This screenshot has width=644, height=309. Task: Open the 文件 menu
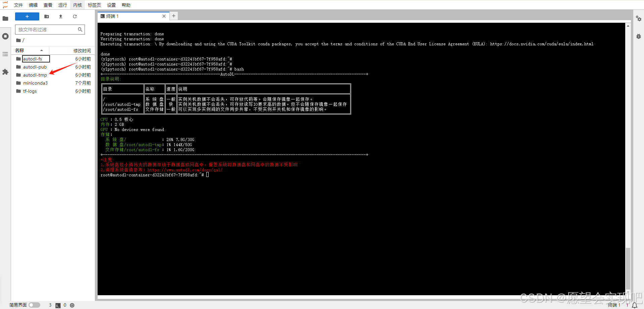tap(18, 5)
